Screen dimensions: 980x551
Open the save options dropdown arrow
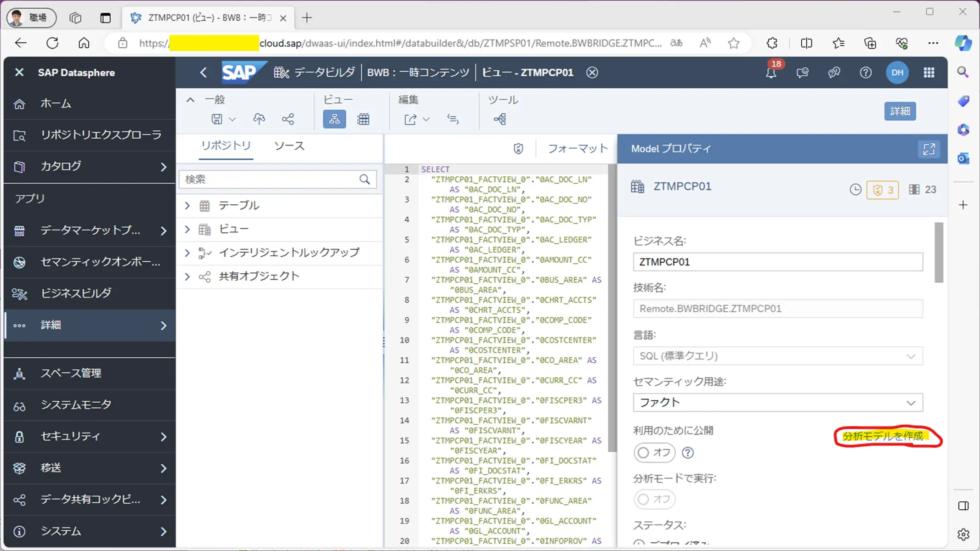tap(232, 119)
